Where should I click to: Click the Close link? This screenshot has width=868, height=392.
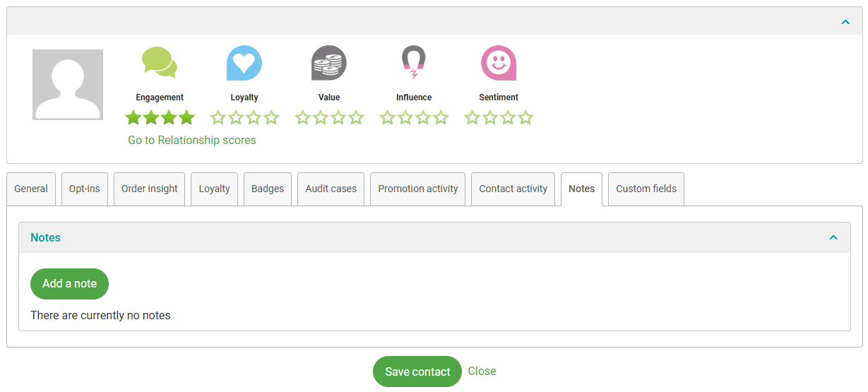click(482, 372)
